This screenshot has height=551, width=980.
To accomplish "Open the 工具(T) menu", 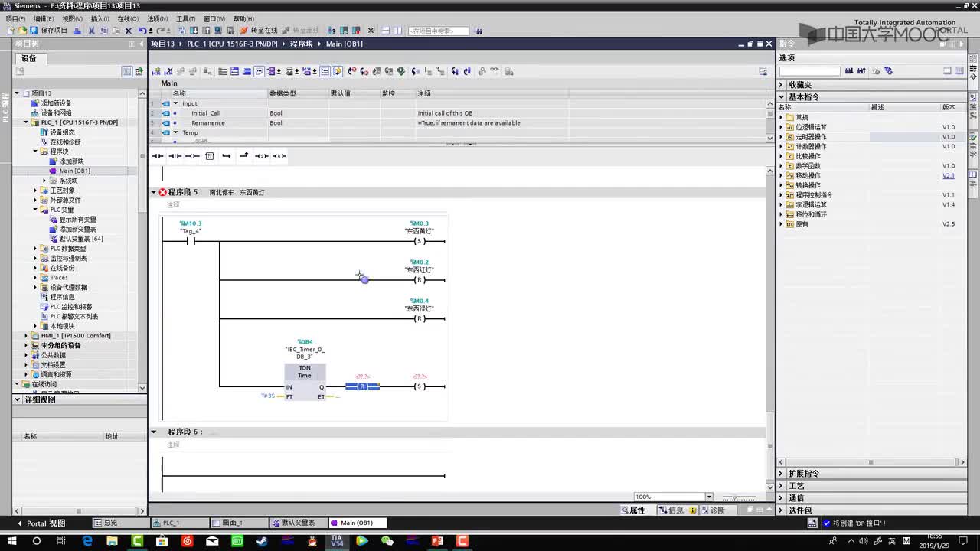I will (x=185, y=19).
